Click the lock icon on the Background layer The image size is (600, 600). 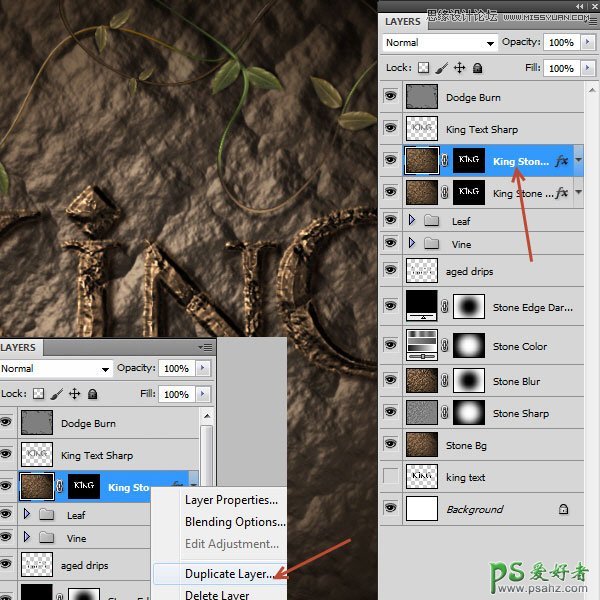point(563,509)
